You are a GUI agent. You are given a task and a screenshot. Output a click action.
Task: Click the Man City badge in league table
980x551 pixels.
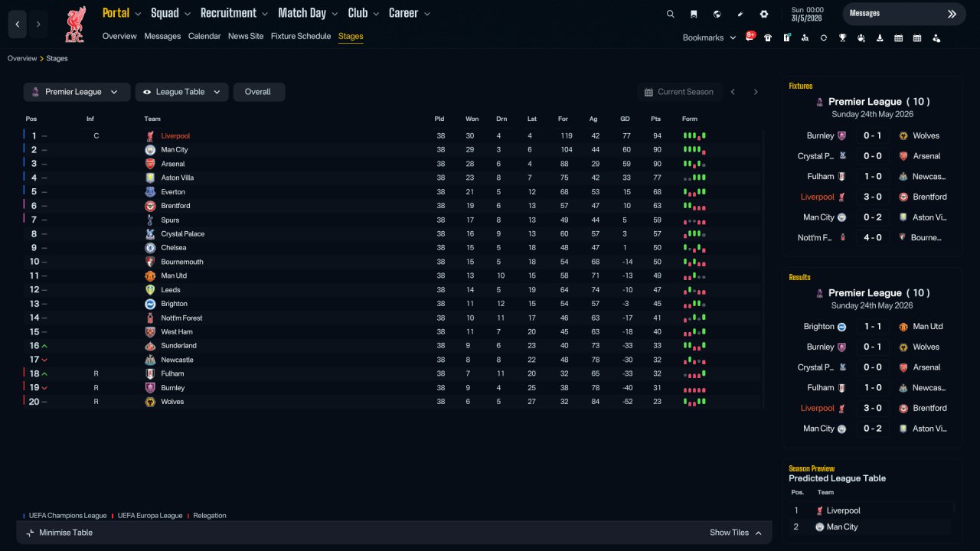coord(150,150)
